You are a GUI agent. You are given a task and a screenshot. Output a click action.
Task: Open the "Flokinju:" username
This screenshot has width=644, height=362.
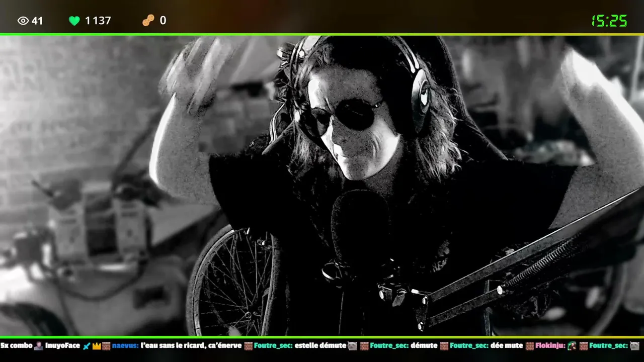550,346
